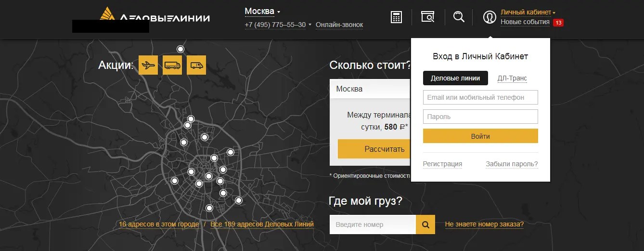Select the Деловые линии login tab
The image size is (644, 251).
pos(455,78)
